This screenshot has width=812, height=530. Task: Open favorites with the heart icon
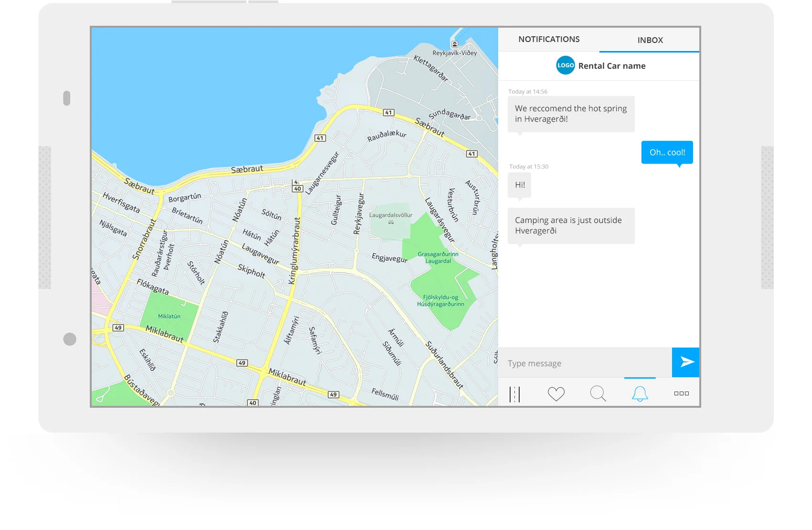(556, 394)
